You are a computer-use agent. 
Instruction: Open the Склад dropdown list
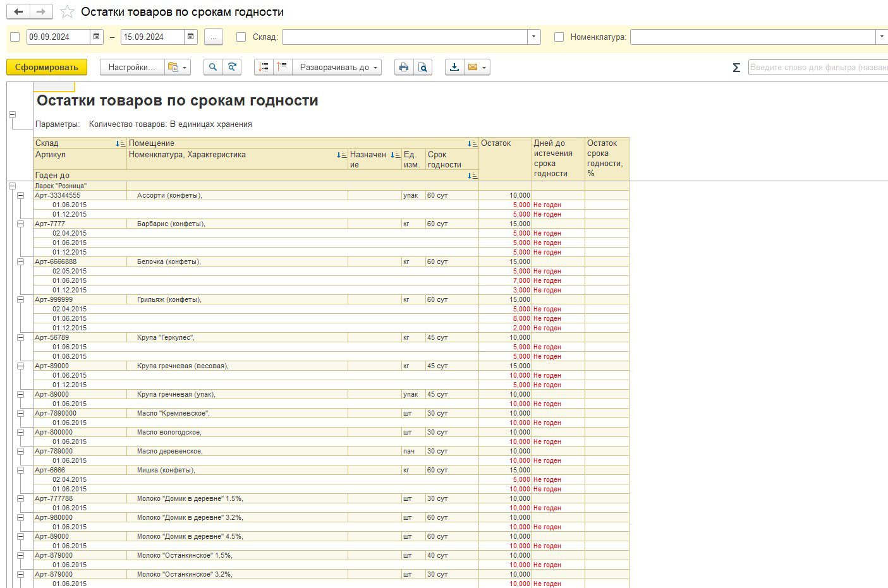click(534, 37)
